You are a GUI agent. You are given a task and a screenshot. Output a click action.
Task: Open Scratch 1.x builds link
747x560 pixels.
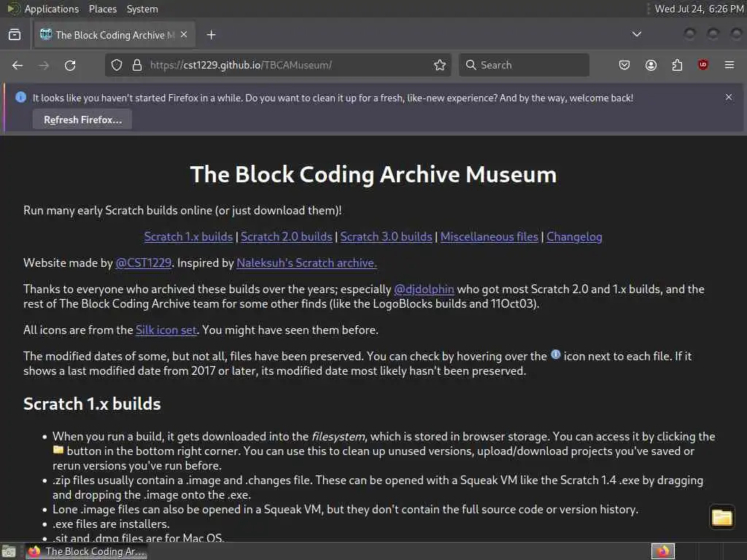(188, 237)
